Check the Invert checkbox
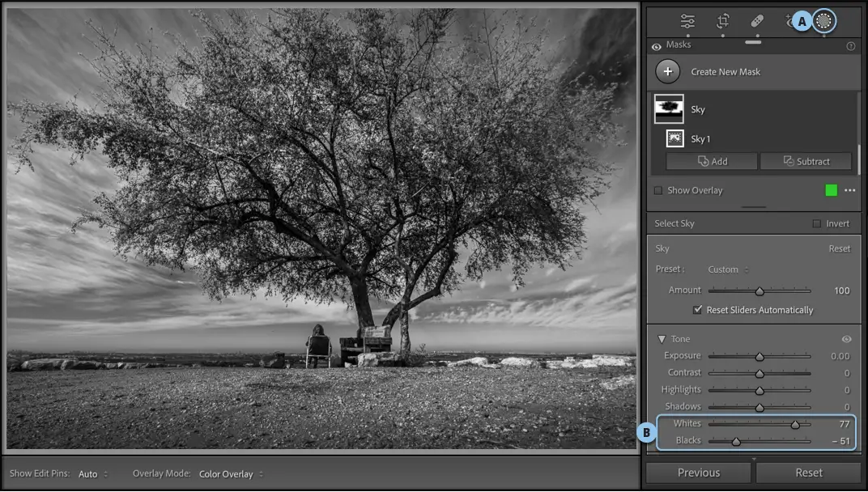The width and height of the screenshot is (868, 492). [x=816, y=223]
